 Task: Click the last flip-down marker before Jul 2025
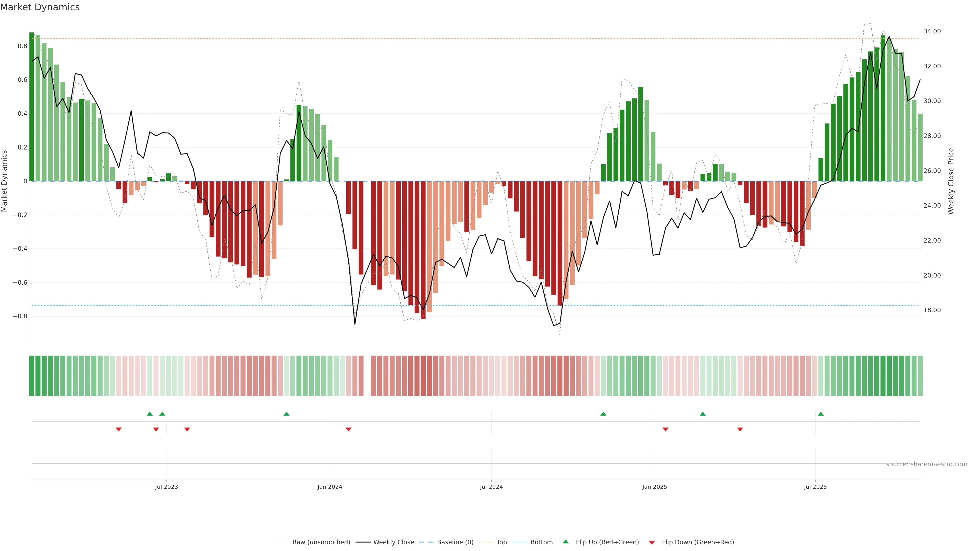[740, 429]
